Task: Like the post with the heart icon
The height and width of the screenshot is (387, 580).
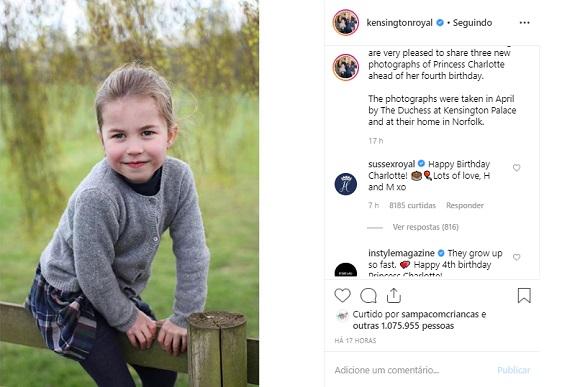Action: (x=342, y=295)
